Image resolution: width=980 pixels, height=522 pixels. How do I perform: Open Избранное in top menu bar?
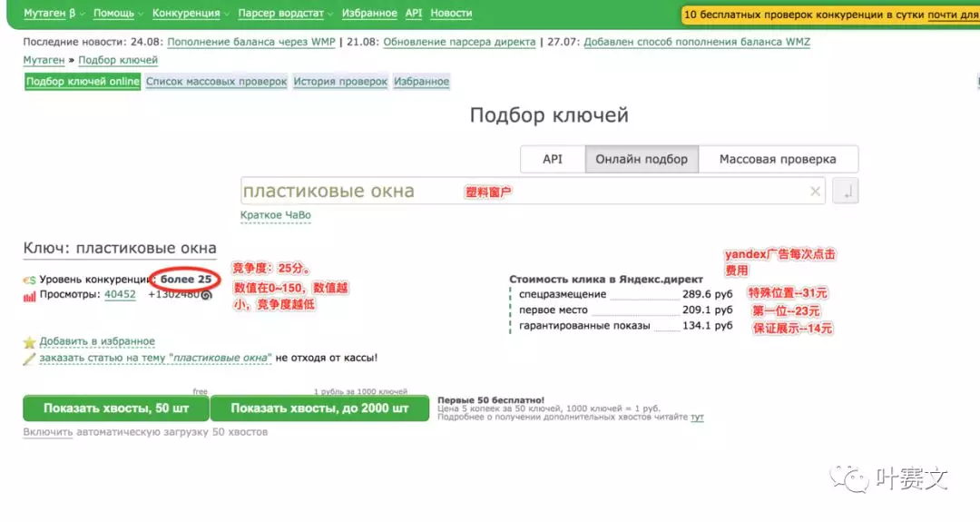(x=368, y=13)
